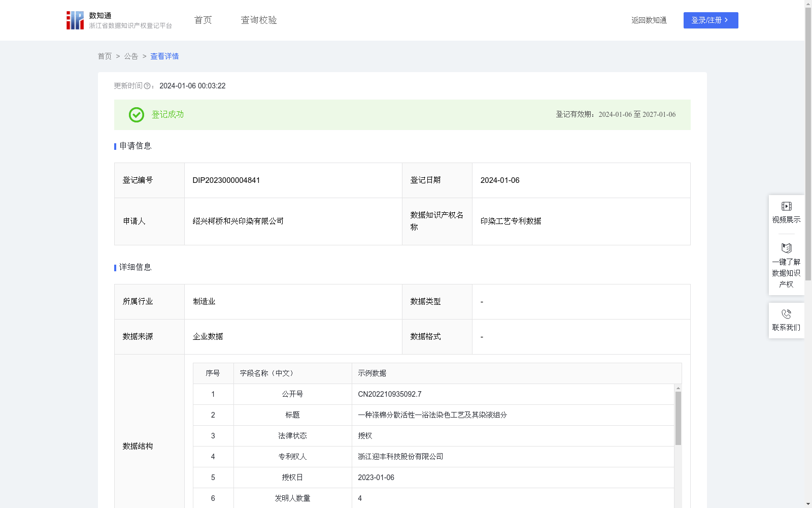Click the page scrollbar down arrow
This screenshot has height=508, width=812.
[808, 504]
